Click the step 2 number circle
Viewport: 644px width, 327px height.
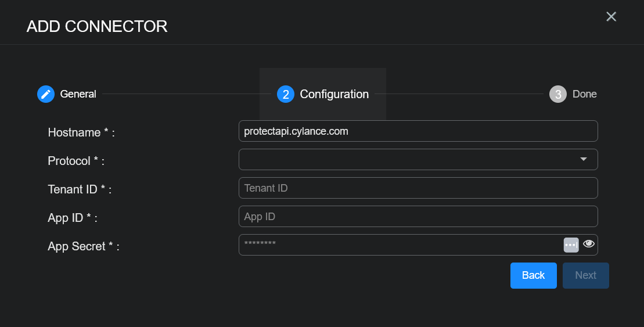285,94
